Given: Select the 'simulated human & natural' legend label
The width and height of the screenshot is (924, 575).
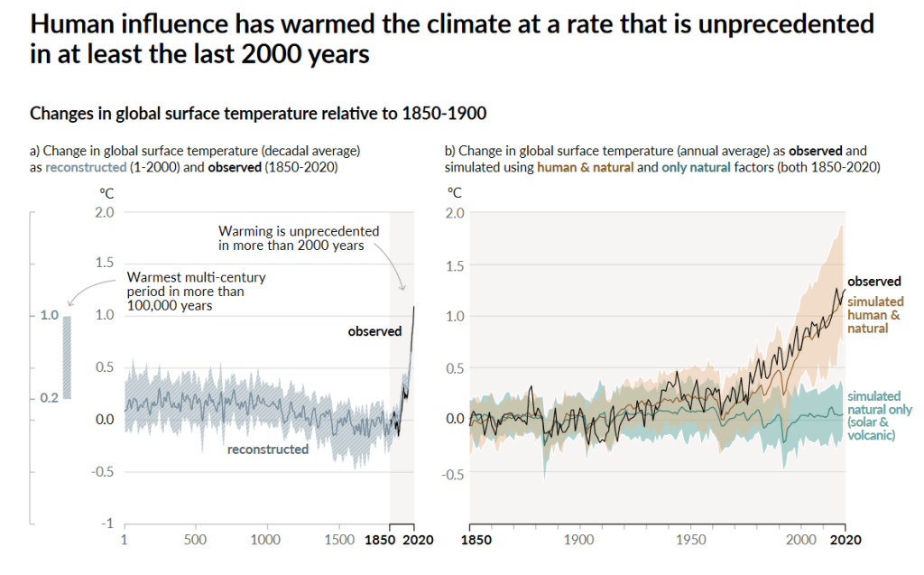Looking at the screenshot, I should click(x=874, y=315).
